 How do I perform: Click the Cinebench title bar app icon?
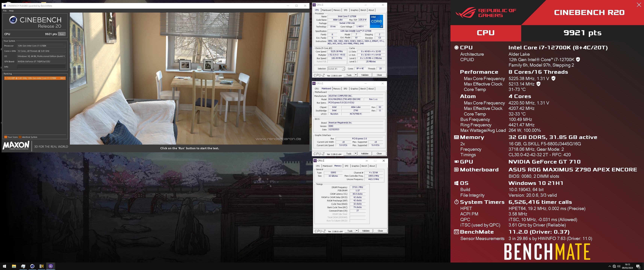coord(5,5)
